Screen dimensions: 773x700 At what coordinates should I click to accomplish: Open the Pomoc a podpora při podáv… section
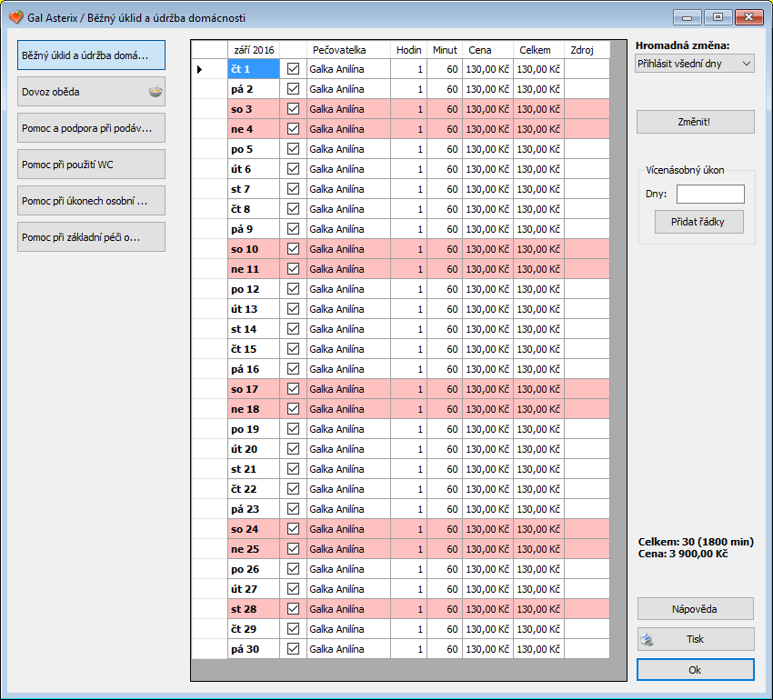click(x=92, y=128)
